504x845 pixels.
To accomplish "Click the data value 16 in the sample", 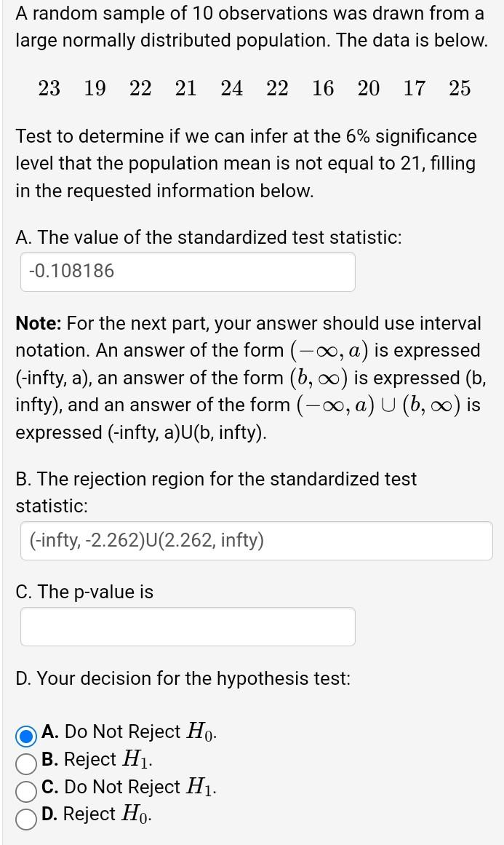I will tap(323, 89).
